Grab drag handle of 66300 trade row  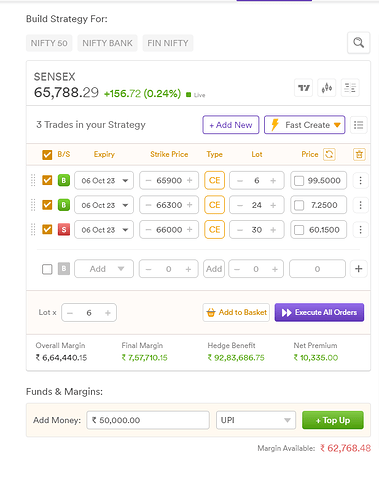[x=33, y=205]
